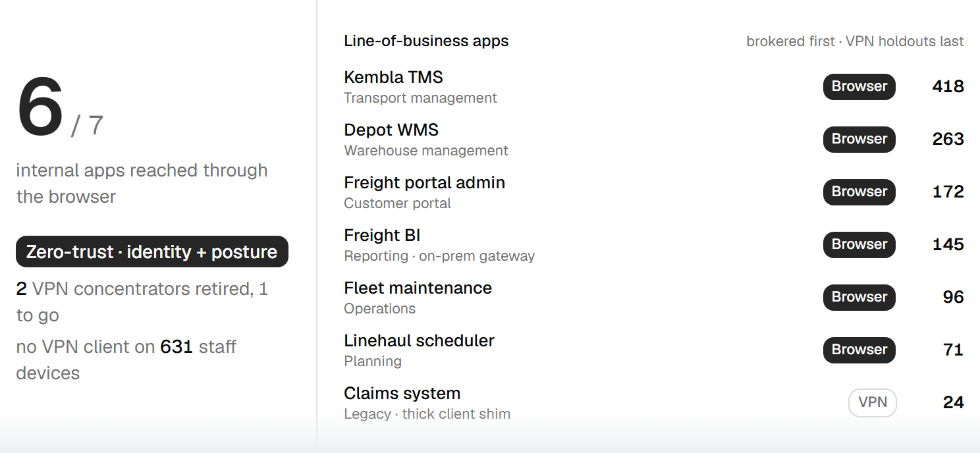This screenshot has height=453, width=980.
Task: Open the Linehaul scheduler entry
Action: pyautogui.click(x=419, y=340)
